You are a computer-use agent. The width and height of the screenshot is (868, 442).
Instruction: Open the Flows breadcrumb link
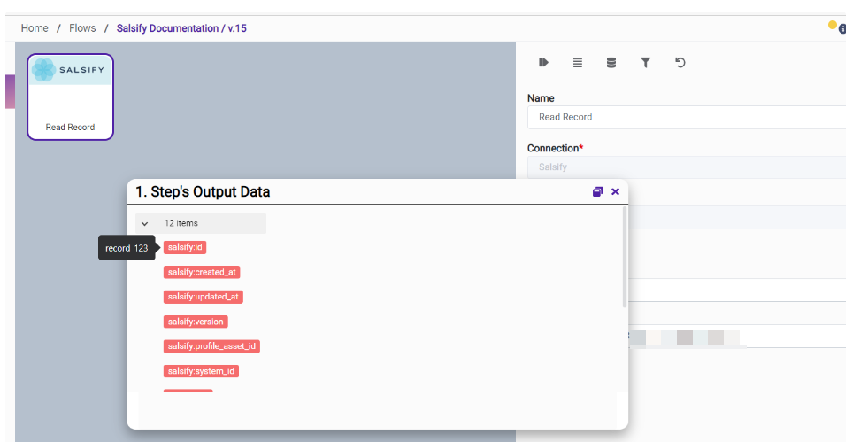pos(82,28)
